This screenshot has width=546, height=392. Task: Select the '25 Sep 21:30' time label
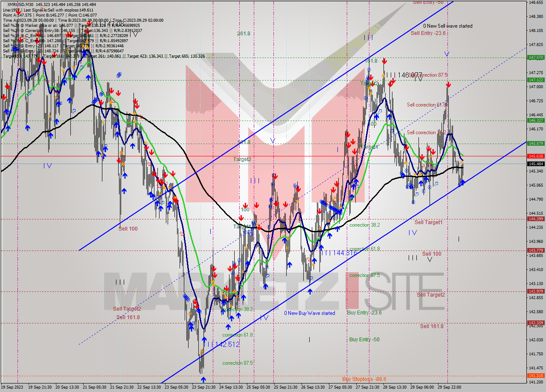point(286,387)
